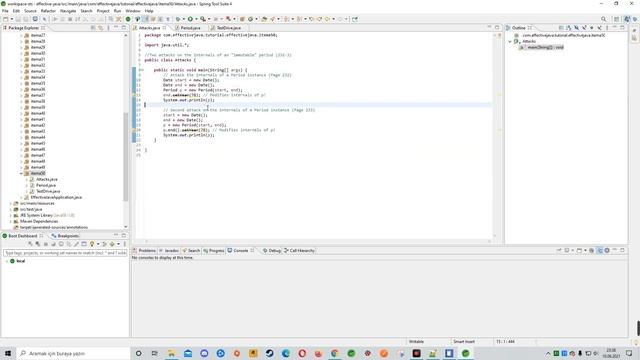Click the New file toolbar icon
640x360 pixels.
(5, 19)
